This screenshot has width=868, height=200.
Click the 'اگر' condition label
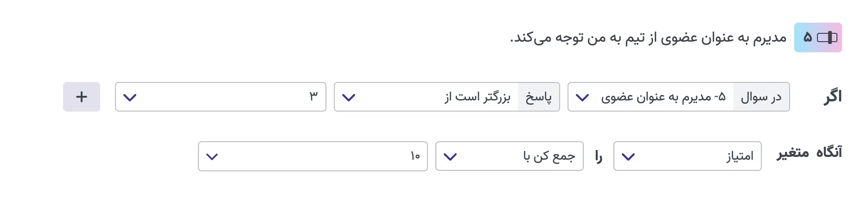[x=833, y=97]
